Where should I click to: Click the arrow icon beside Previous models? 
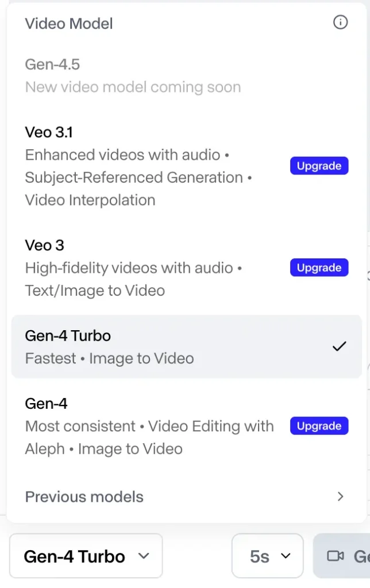pos(341,497)
